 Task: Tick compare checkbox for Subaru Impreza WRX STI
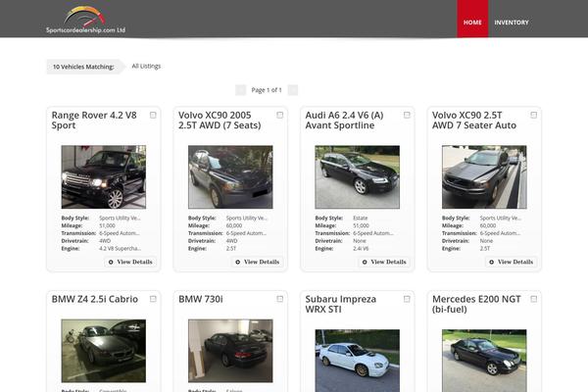(407, 299)
